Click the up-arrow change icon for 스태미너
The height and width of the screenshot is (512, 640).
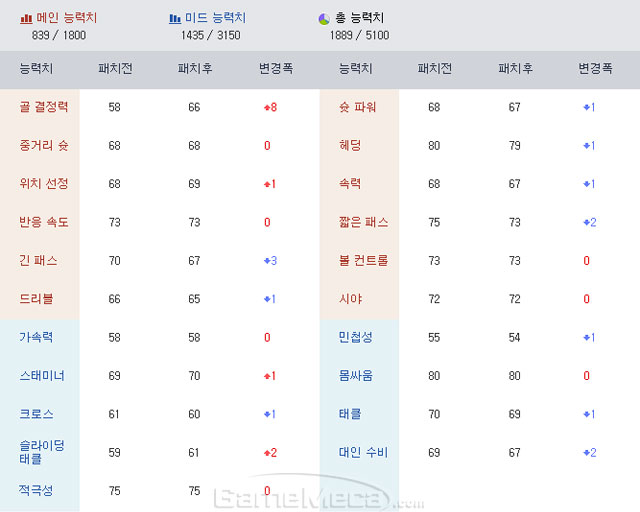pos(267,376)
